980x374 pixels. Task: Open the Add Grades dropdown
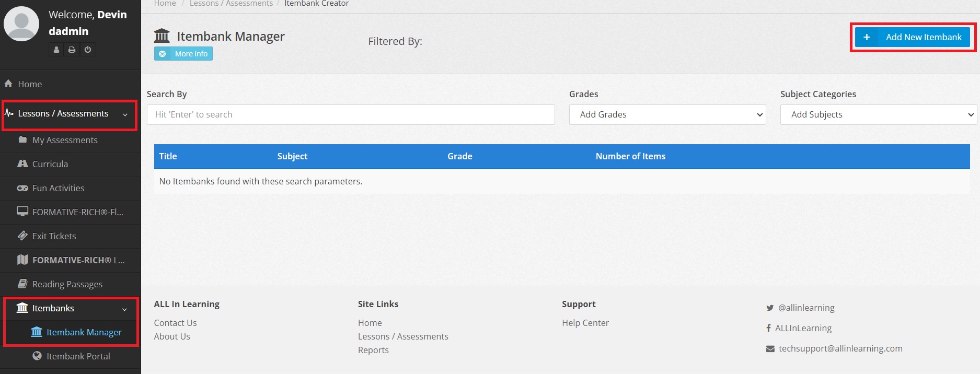coord(667,114)
